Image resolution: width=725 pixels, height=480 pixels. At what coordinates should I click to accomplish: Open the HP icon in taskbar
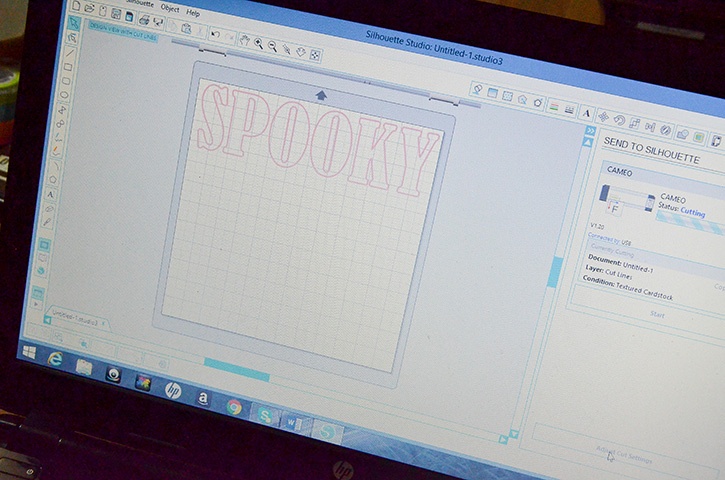(172, 391)
